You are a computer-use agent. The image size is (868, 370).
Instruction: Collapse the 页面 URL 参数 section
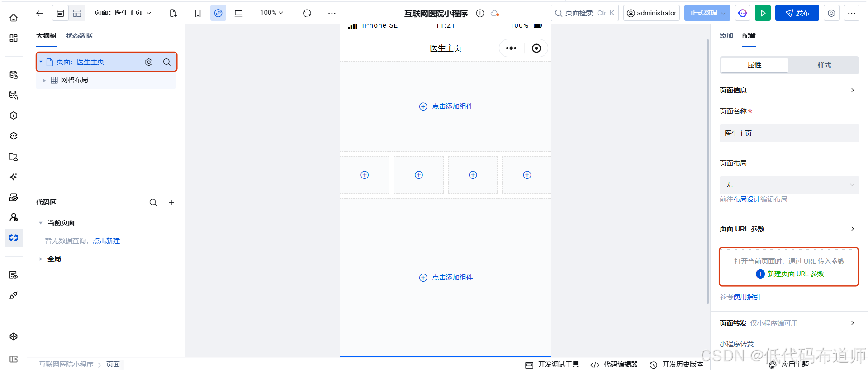coord(853,229)
